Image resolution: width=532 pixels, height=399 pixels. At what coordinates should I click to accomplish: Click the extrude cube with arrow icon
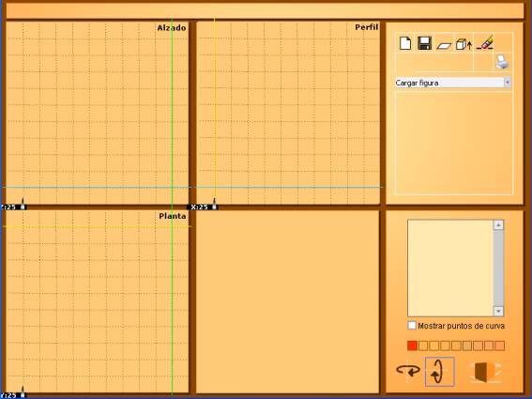pos(464,44)
